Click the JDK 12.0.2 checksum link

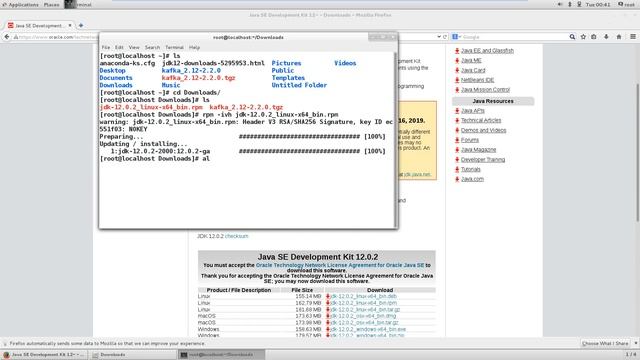236,236
